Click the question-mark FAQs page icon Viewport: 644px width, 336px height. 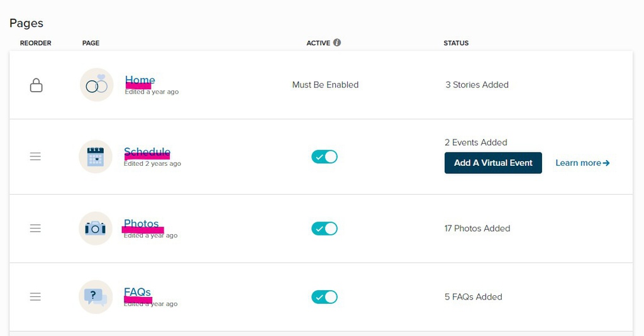[x=96, y=296]
